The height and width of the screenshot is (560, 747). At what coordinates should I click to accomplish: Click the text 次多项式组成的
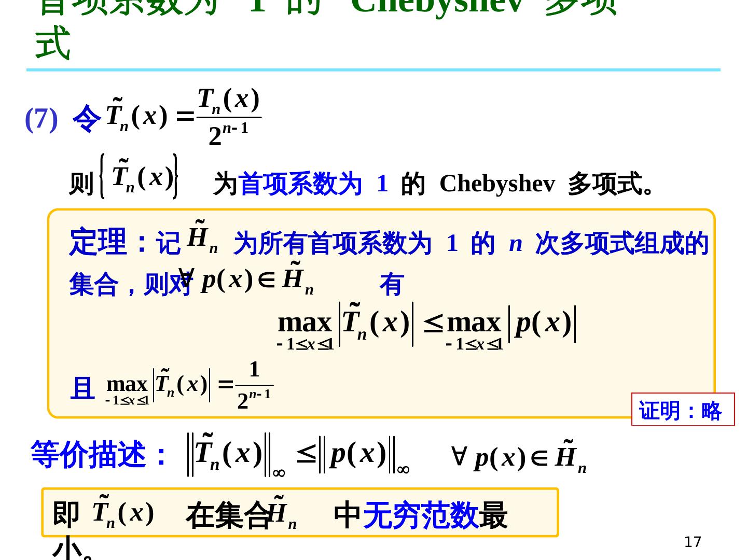(621, 243)
